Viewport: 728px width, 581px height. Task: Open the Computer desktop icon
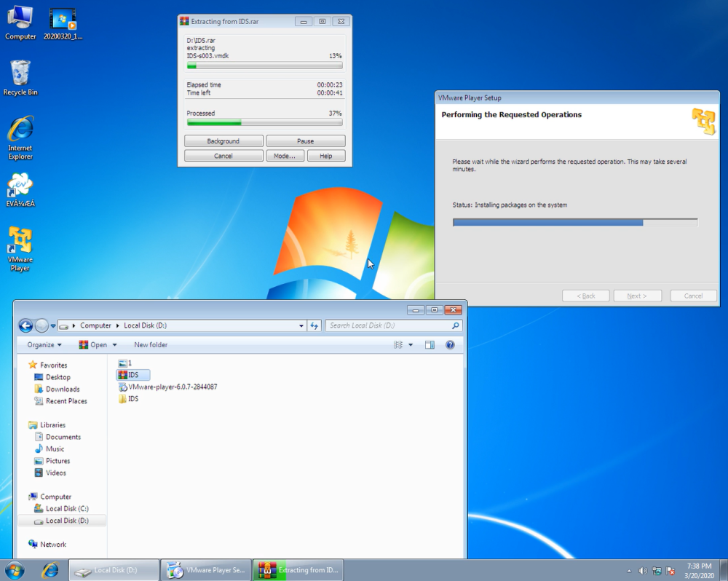[x=20, y=23]
